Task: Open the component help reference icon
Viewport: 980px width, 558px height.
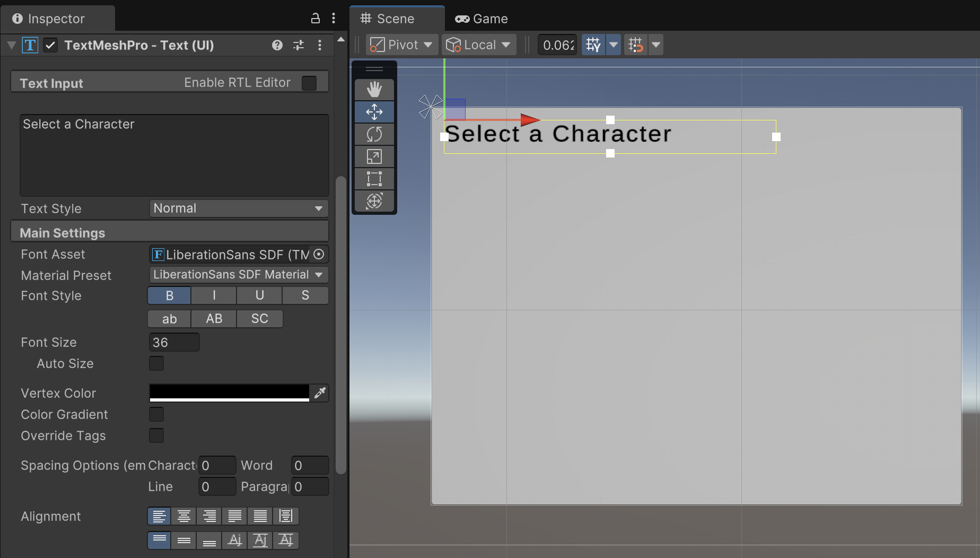Action: (277, 45)
